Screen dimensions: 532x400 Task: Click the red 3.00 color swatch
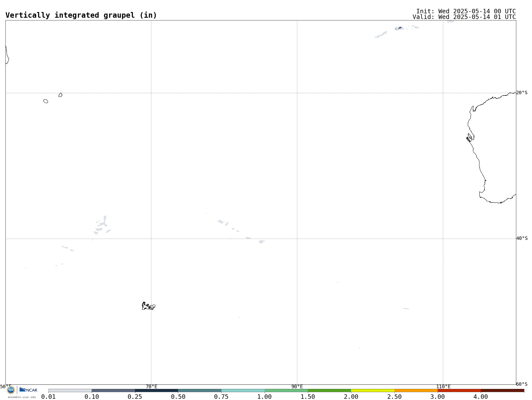pyautogui.click(x=459, y=390)
